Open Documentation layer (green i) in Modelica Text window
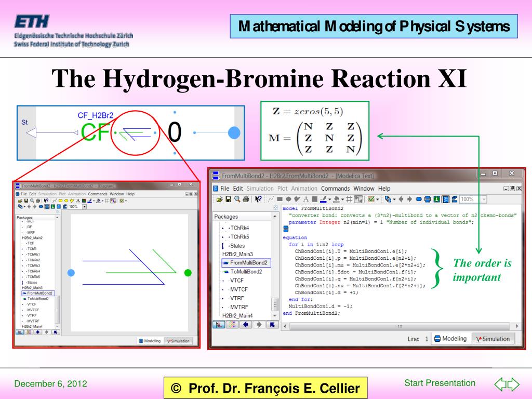Image resolution: width=532 pixels, height=399 pixels. click(x=437, y=199)
